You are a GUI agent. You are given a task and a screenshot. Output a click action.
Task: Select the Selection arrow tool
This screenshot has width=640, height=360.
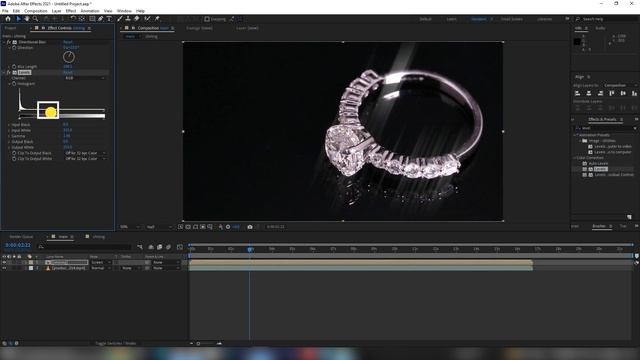click(x=18, y=19)
